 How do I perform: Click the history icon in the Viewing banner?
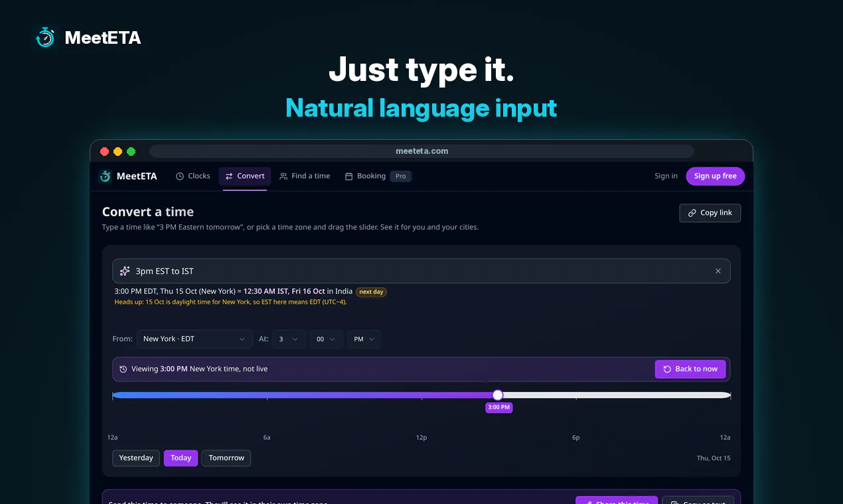click(x=123, y=369)
